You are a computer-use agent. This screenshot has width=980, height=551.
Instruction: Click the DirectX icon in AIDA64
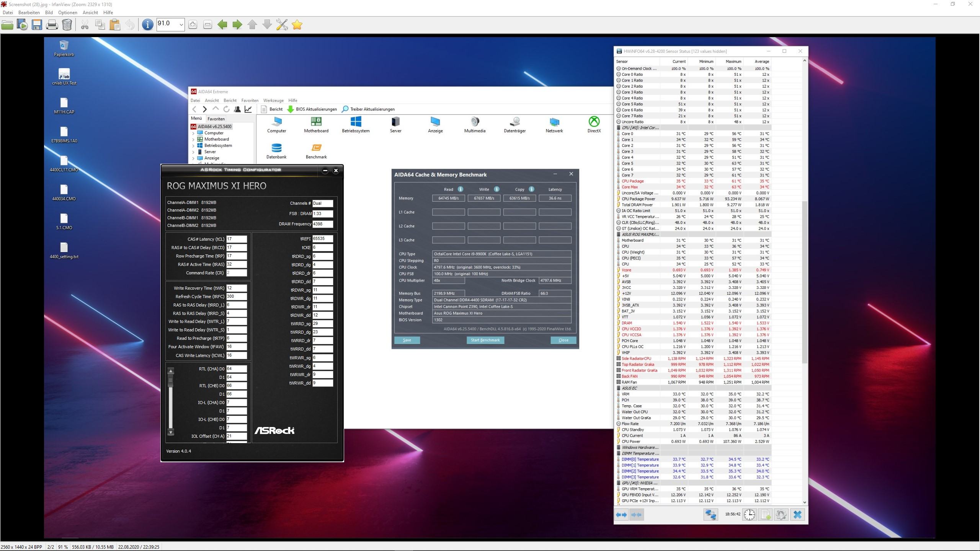coord(594,125)
